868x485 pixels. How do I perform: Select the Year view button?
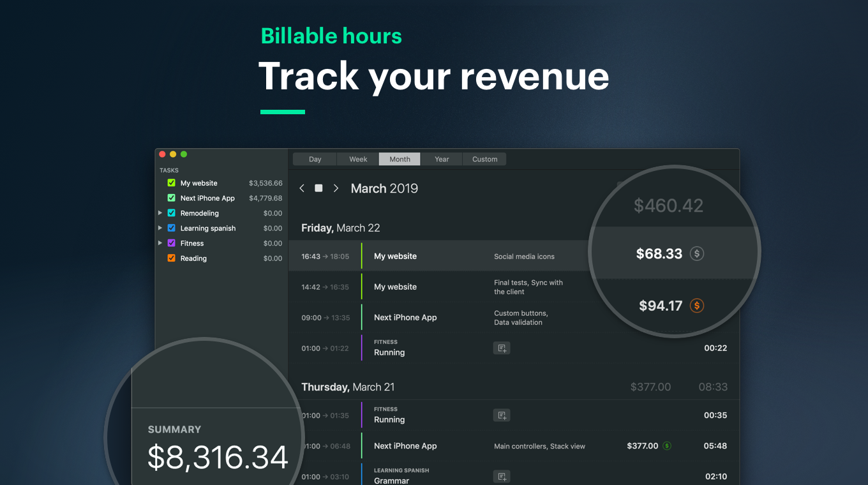tap(441, 158)
